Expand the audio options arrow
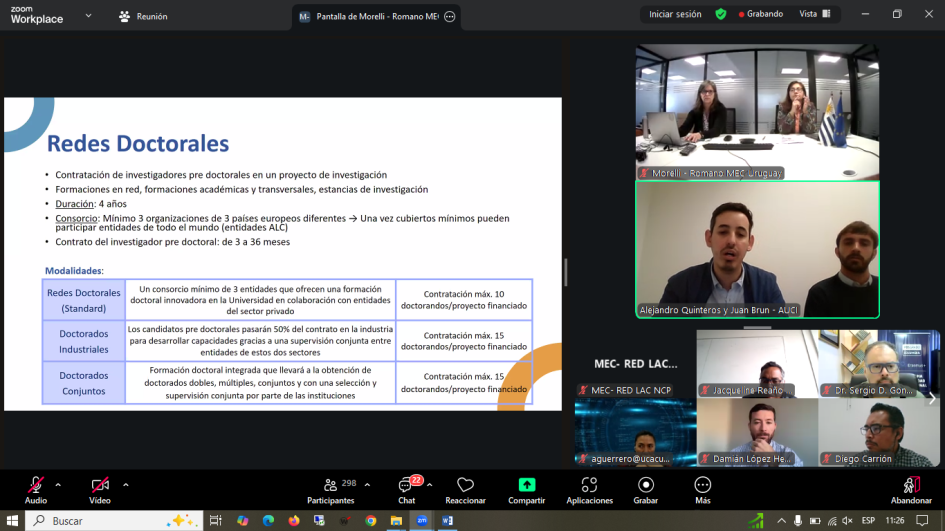Screen dimensions: 945x531 (x=58, y=484)
